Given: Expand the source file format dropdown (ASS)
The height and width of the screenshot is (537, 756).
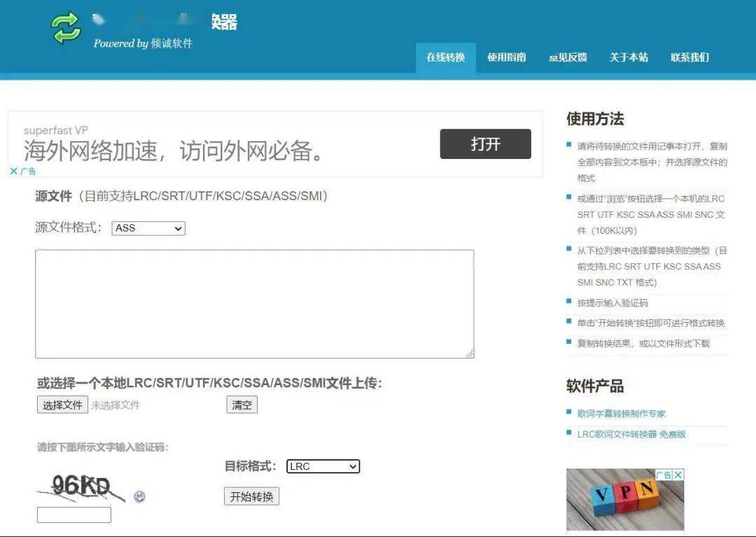Looking at the screenshot, I should [148, 228].
